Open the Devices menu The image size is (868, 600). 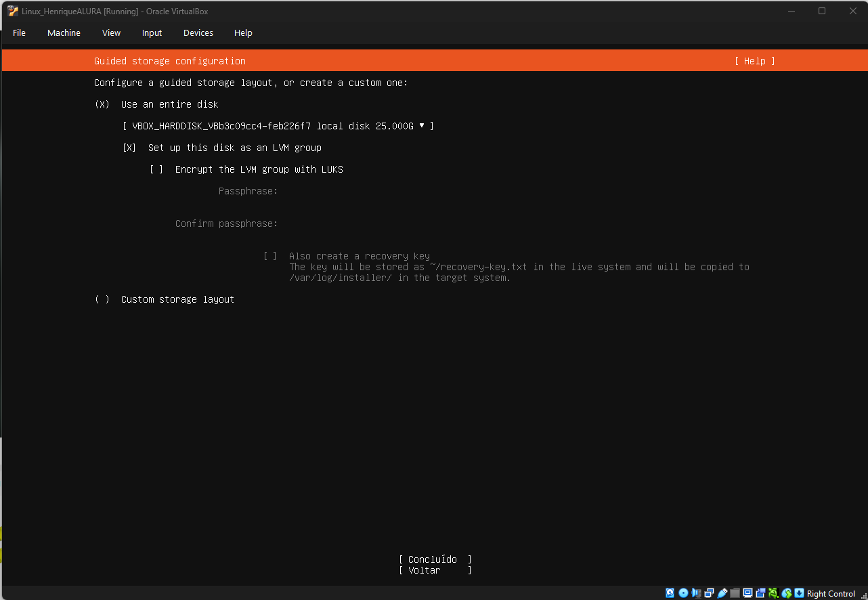[x=198, y=33]
